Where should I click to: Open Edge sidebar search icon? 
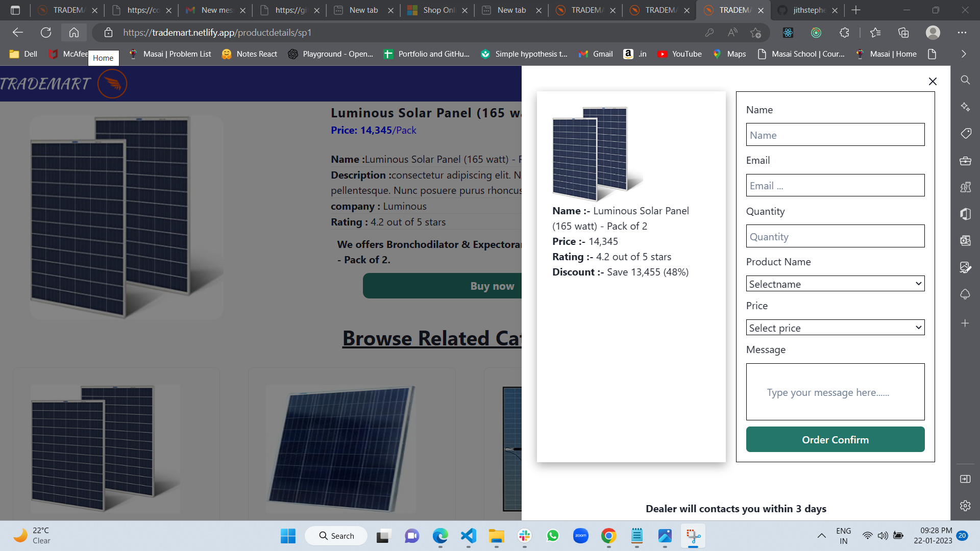tap(965, 80)
